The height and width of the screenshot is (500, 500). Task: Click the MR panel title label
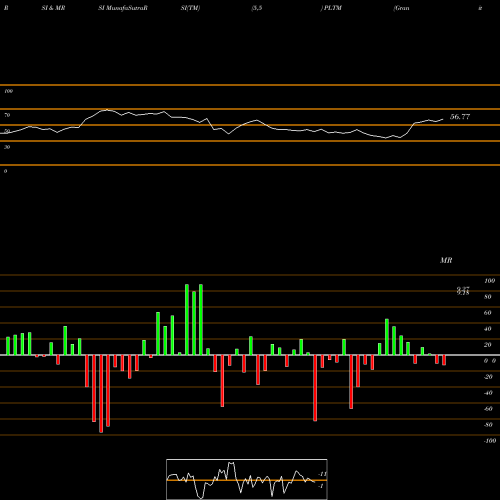pyautogui.click(x=446, y=260)
